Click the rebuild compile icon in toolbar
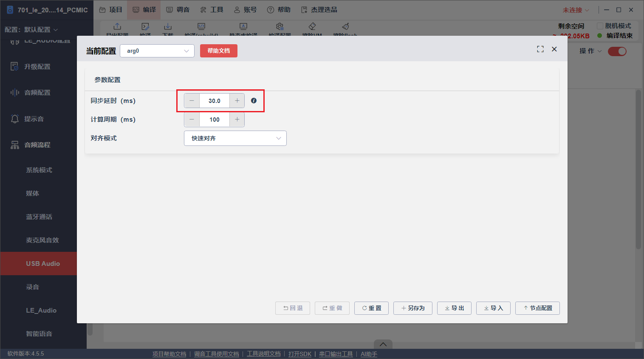Screen dimensions: 644x359 click(x=201, y=26)
